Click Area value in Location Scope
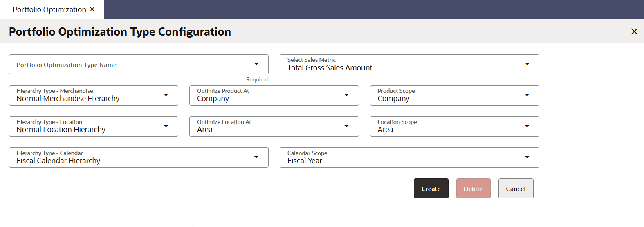The height and width of the screenshot is (227, 644). [385, 130]
